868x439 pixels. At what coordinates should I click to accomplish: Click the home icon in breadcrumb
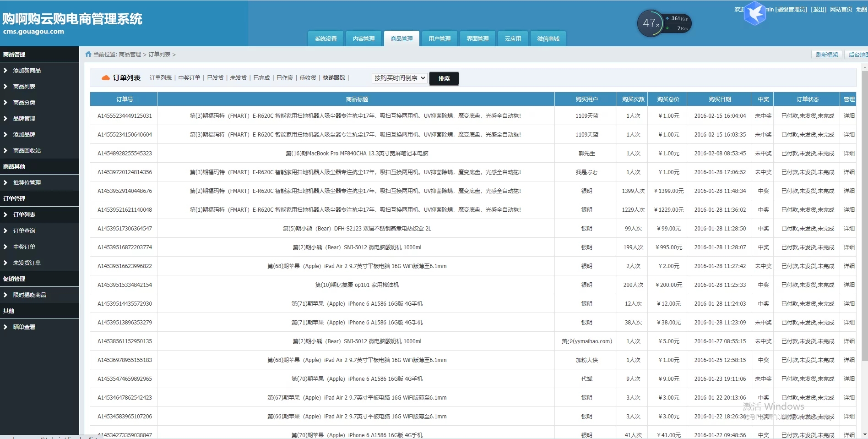[x=88, y=54]
